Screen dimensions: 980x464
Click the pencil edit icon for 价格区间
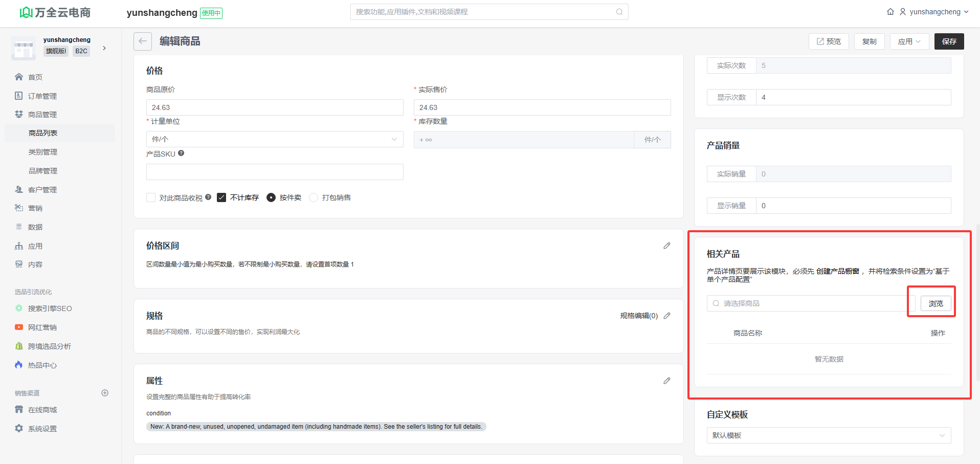[666, 246]
